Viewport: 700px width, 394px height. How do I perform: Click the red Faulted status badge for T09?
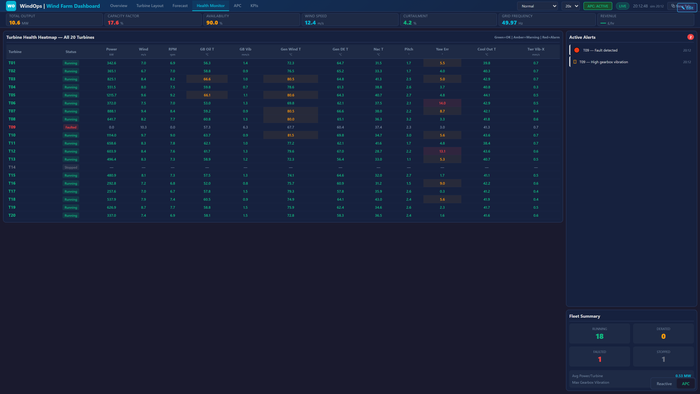click(71, 127)
